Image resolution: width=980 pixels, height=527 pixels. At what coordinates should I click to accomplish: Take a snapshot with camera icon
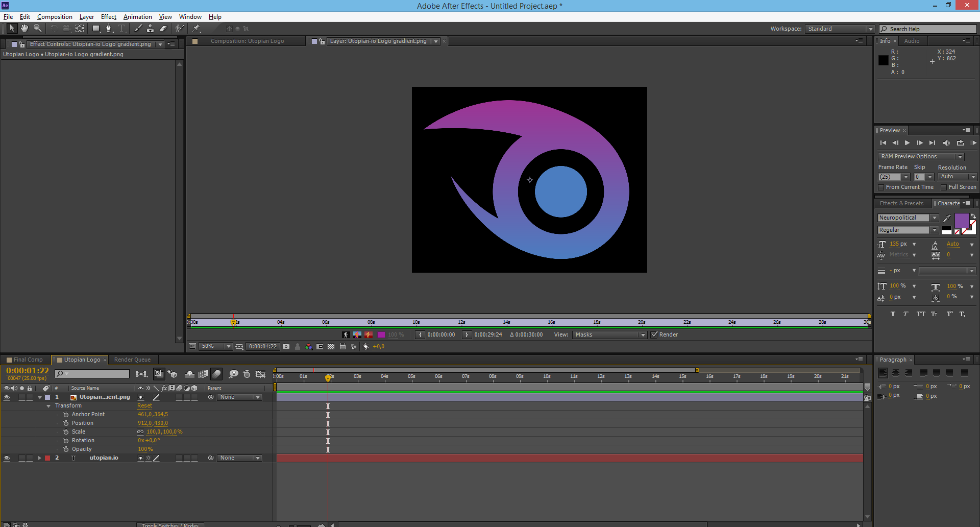click(x=286, y=347)
